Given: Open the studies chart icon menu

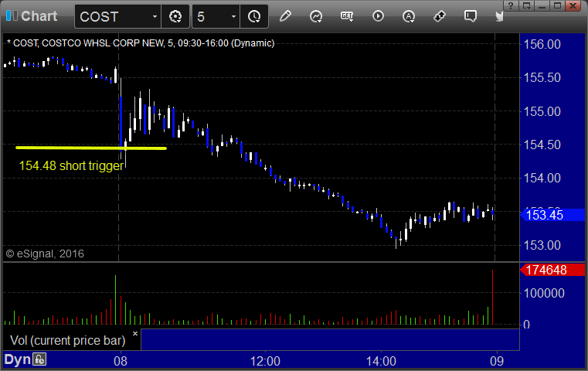Looking at the screenshot, I should pos(316,16).
